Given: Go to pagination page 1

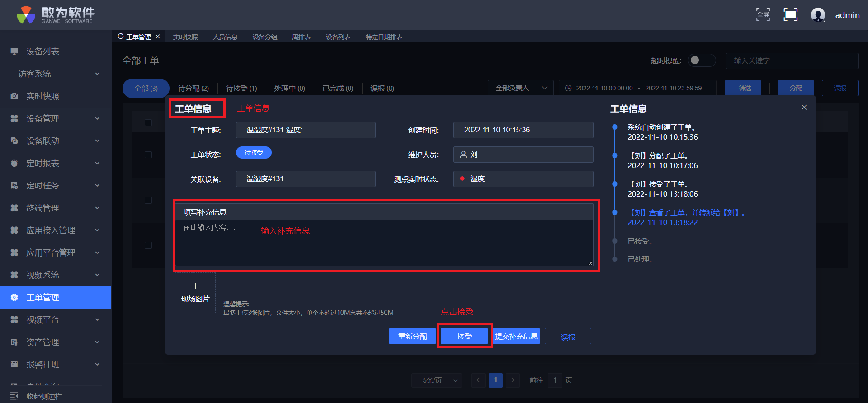Looking at the screenshot, I should click(495, 380).
